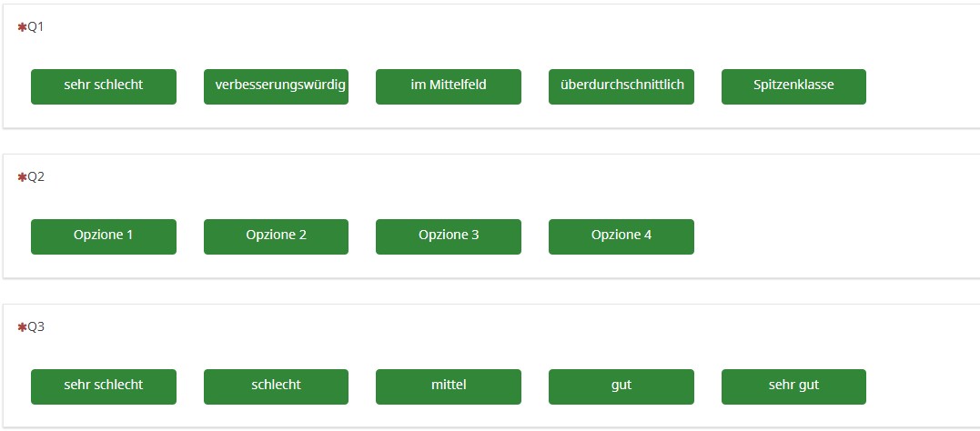980x431 pixels.
Task: Choose "verbesserungswürdig" answer in Q1
Action: tap(276, 86)
